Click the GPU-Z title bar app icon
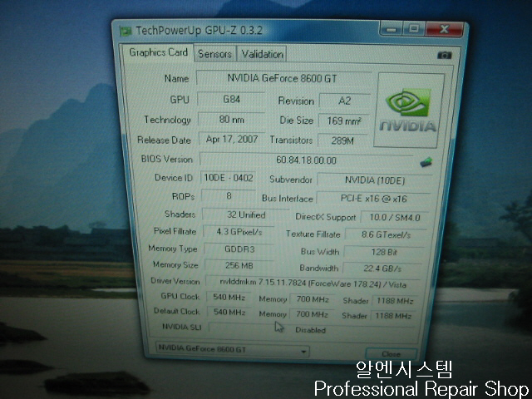 pos(126,32)
